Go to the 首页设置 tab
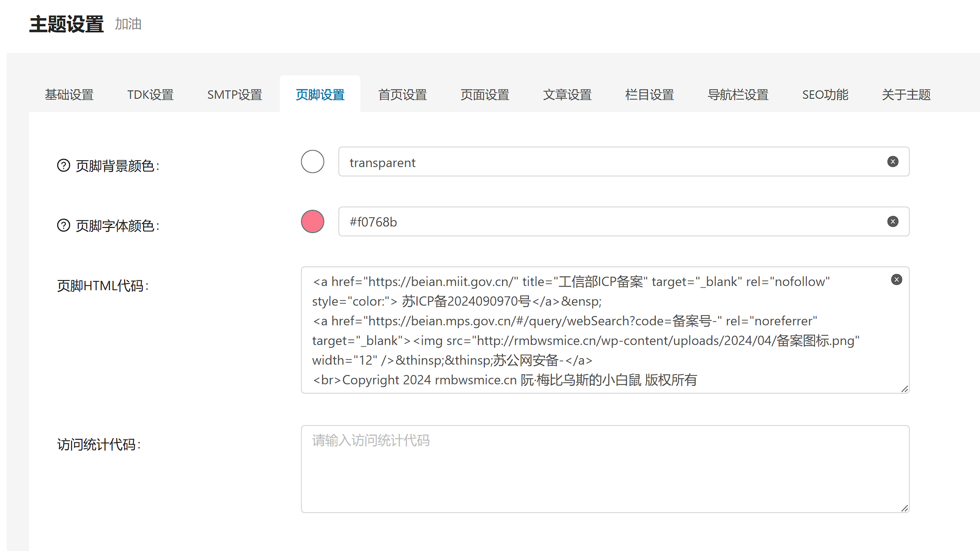This screenshot has width=980, height=551. (x=402, y=95)
